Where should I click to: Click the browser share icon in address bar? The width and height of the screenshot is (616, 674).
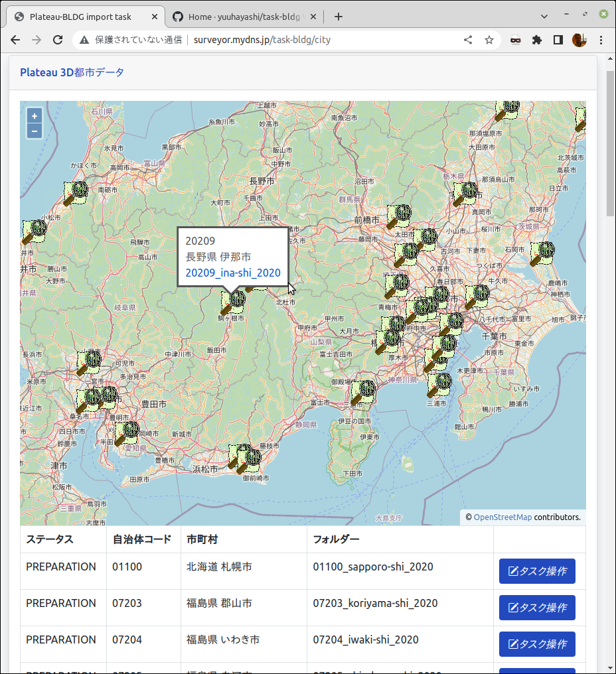468,40
